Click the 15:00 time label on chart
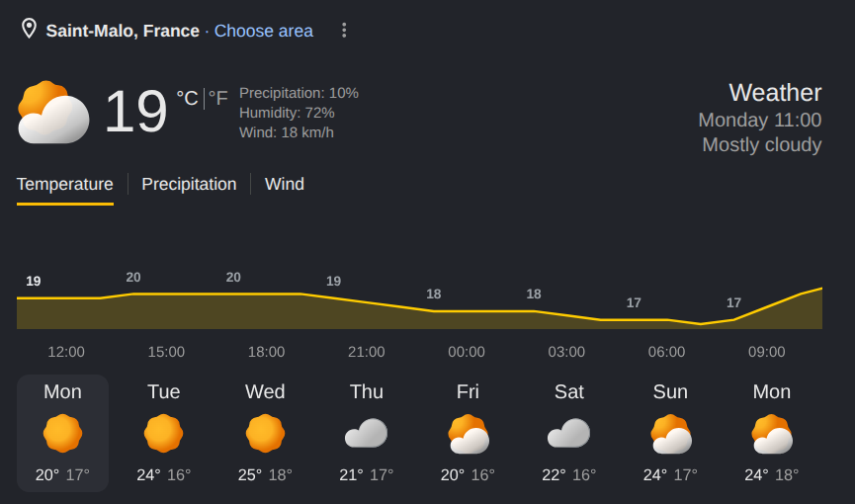 tap(166, 352)
